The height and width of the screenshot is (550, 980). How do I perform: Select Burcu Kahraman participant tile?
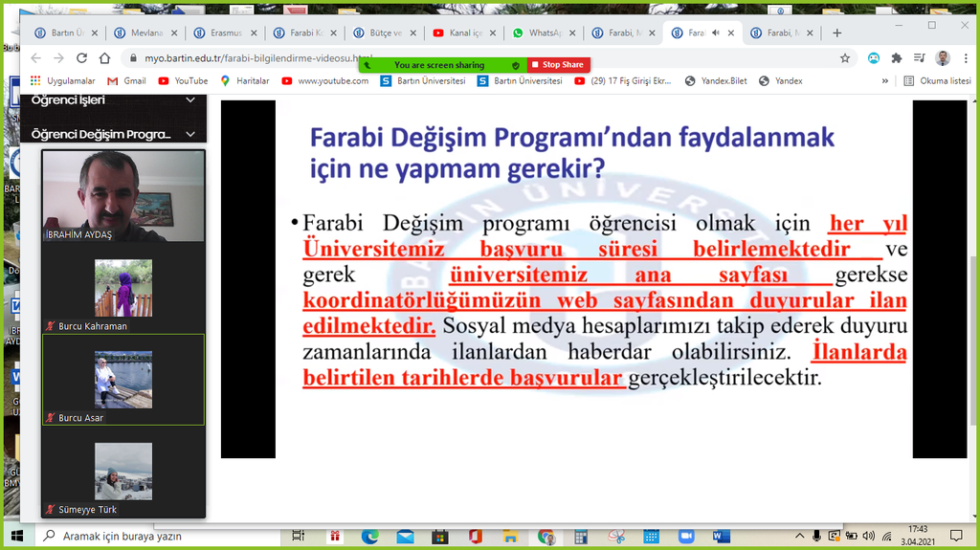pyautogui.click(x=123, y=288)
